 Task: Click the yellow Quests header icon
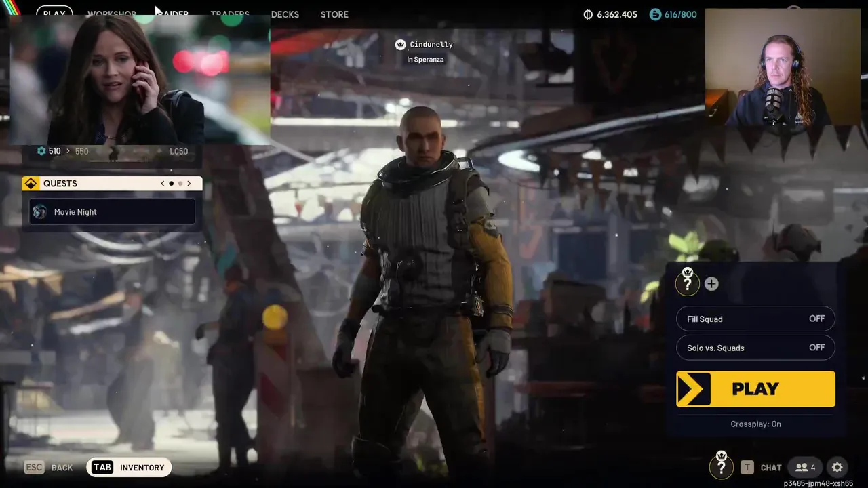click(x=30, y=184)
